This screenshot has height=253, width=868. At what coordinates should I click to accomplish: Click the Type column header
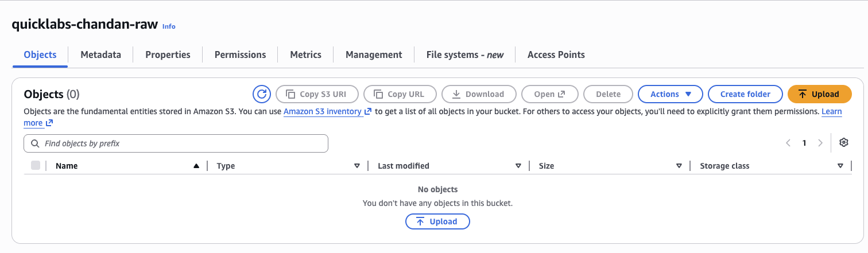coord(226,166)
